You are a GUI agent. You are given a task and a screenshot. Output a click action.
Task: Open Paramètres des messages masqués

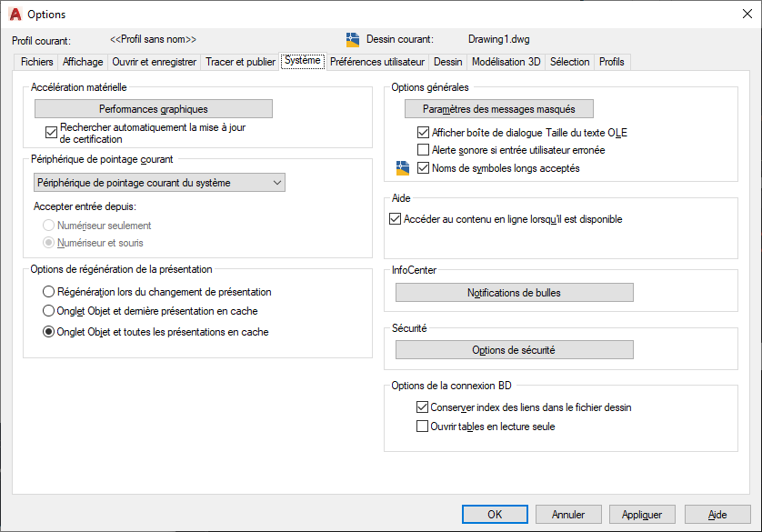point(498,109)
